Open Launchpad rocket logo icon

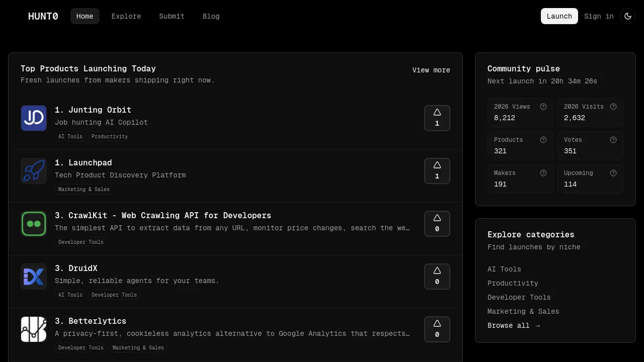point(34,171)
